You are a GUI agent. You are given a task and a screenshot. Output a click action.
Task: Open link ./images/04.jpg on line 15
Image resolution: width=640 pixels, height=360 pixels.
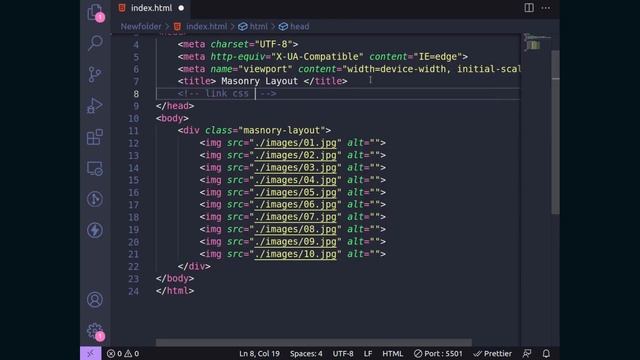296,180
